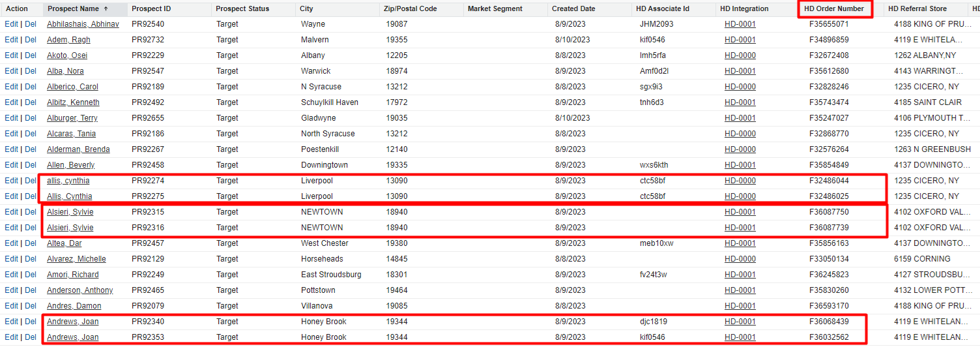Open prospect Alba, Nora
The image size is (980, 349).
pyautogui.click(x=65, y=71)
